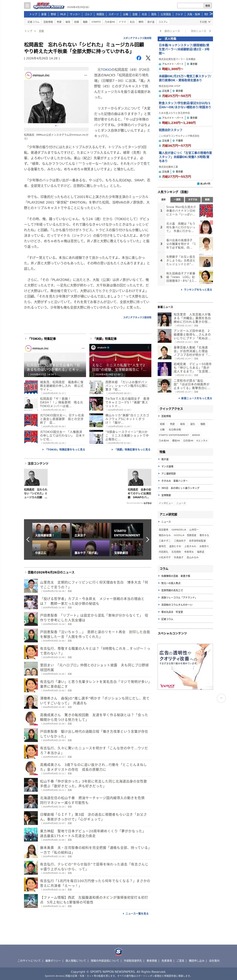
Task: Open options on enakorin Instagram embed
Action: pos(148,347)
